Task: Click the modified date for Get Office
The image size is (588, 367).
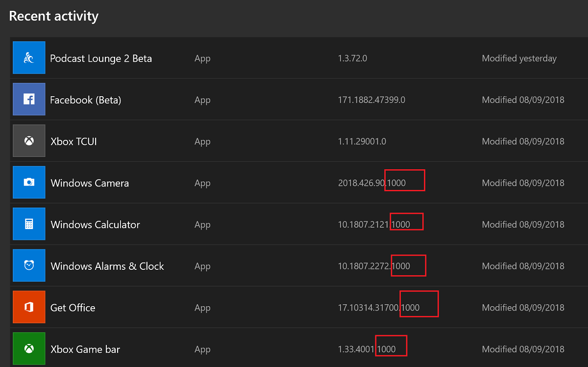Action: click(x=523, y=308)
